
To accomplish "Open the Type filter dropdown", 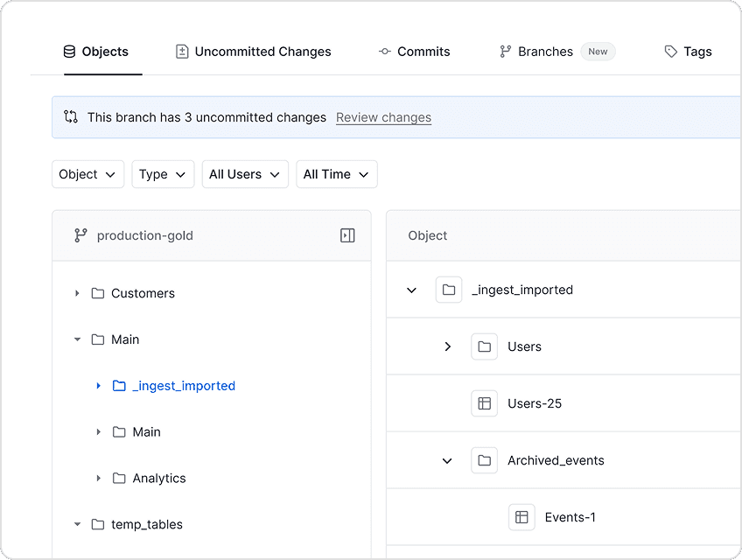I will pos(163,174).
